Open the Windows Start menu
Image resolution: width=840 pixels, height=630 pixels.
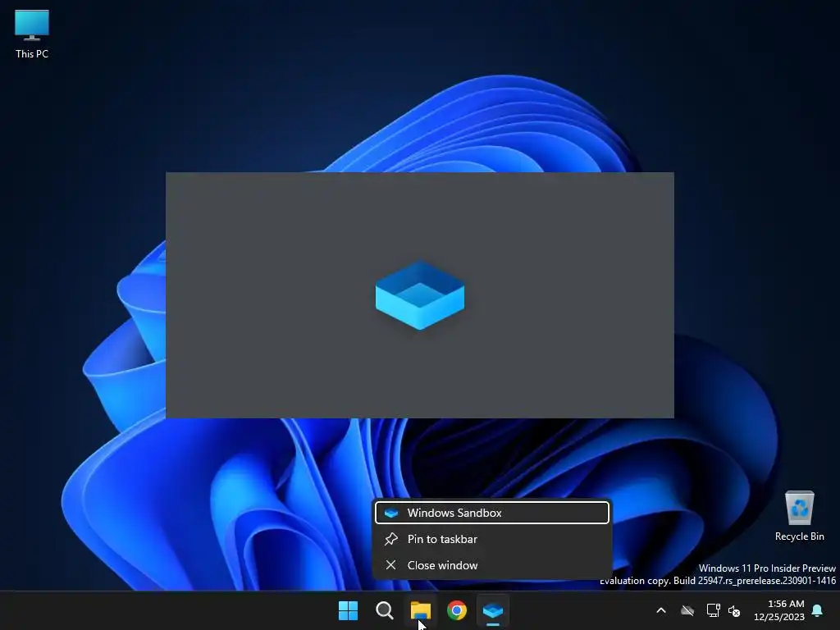pyautogui.click(x=348, y=610)
